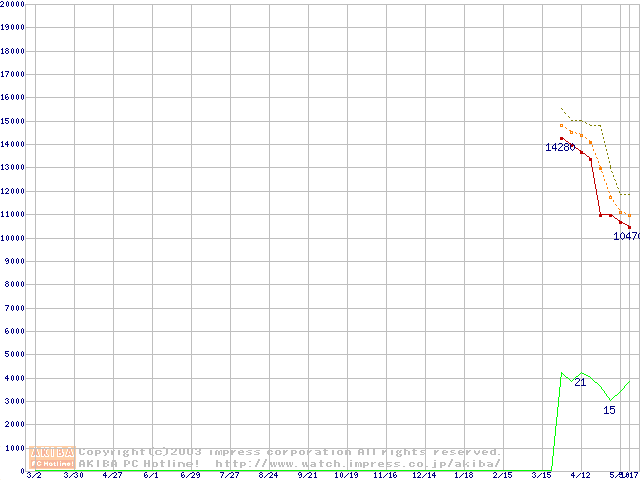Viewport: 640px width, 480px height.
Task: Select the first orange data point
Action: click(562, 126)
